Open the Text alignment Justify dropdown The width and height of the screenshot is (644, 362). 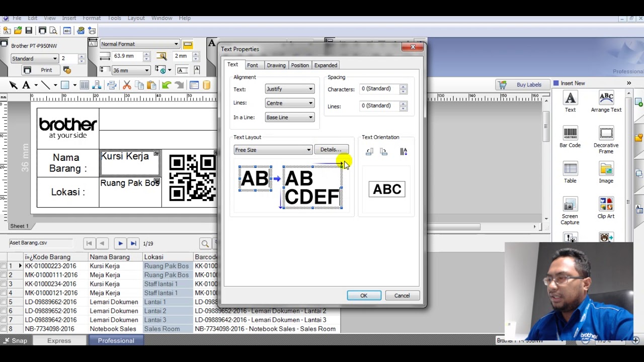(x=289, y=89)
